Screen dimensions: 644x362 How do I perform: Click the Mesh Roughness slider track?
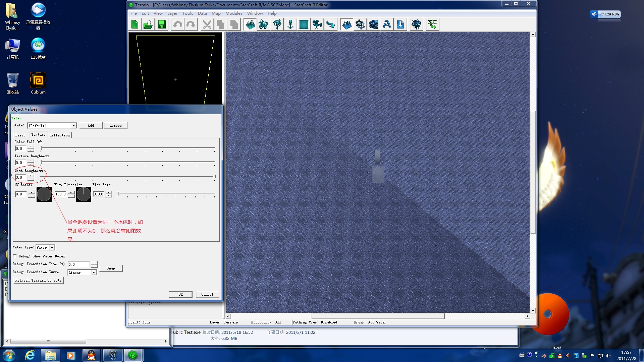[x=128, y=177]
